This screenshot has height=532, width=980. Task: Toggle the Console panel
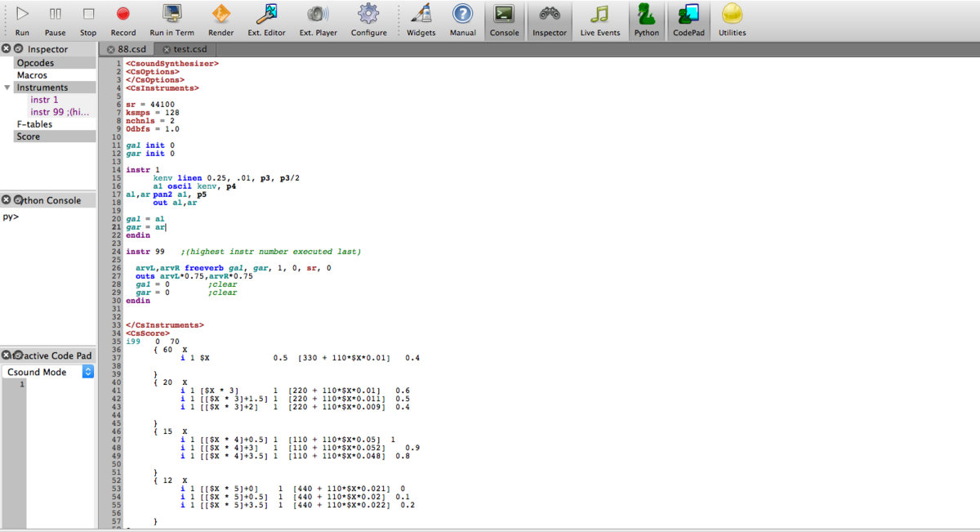tap(504, 14)
